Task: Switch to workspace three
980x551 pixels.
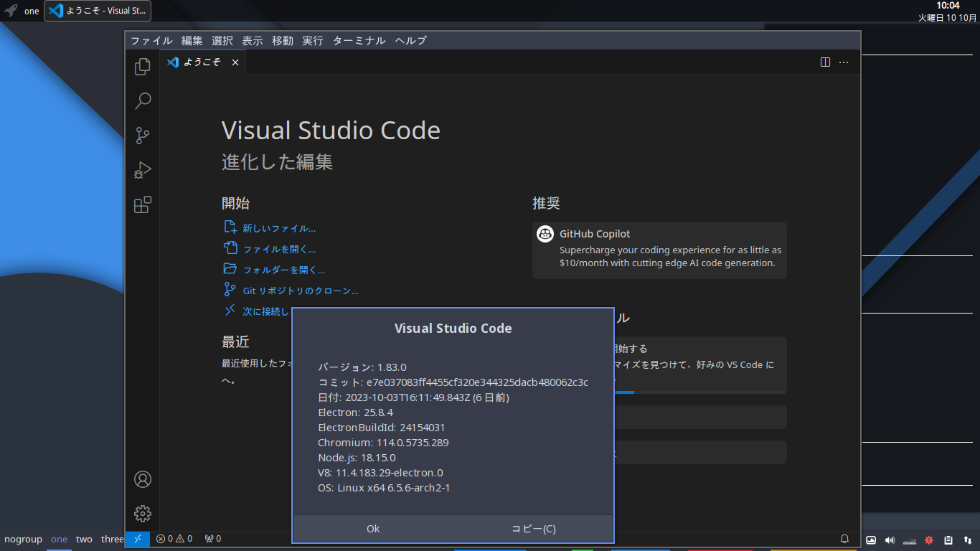Action: (x=112, y=540)
